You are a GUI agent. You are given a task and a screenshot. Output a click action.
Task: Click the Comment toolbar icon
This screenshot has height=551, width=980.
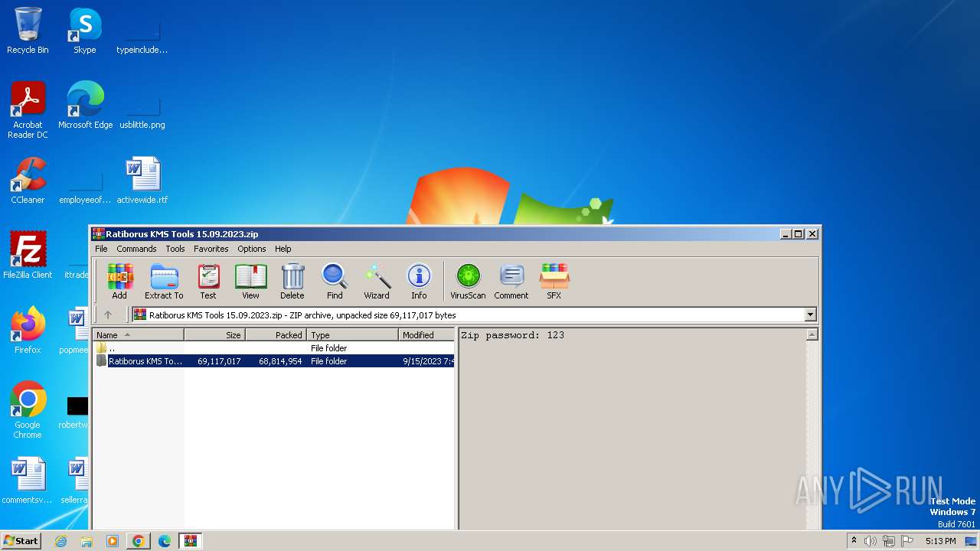coord(511,281)
